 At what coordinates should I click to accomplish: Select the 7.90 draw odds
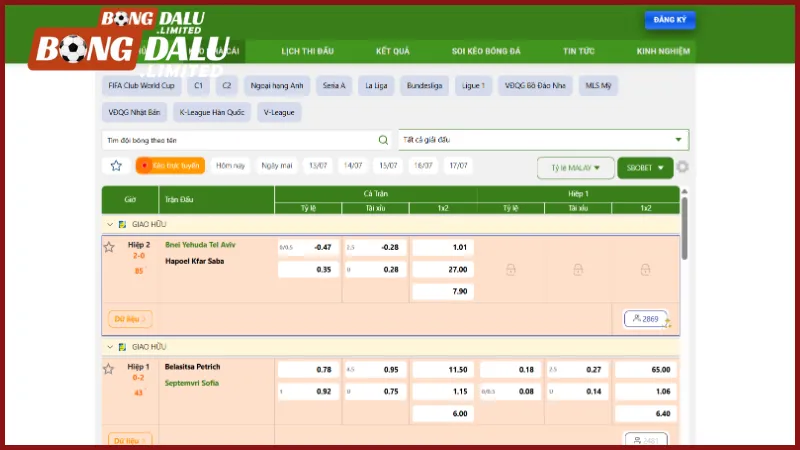click(443, 291)
